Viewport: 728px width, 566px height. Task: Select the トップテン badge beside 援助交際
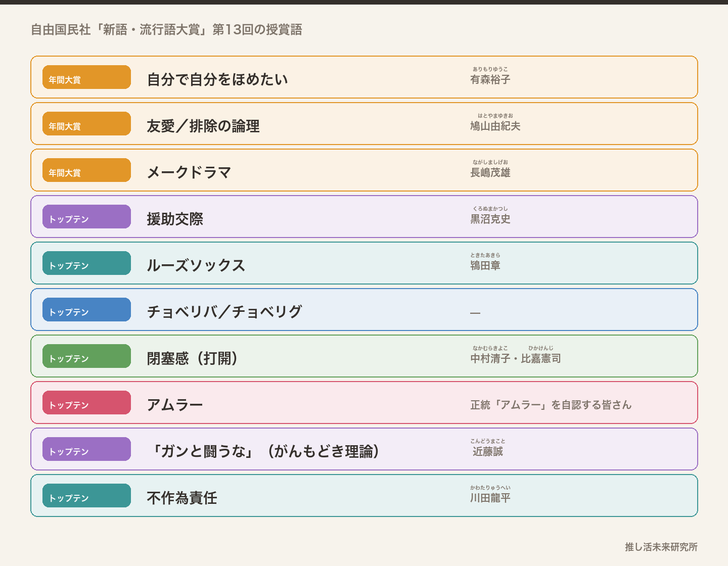pos(86,217)
